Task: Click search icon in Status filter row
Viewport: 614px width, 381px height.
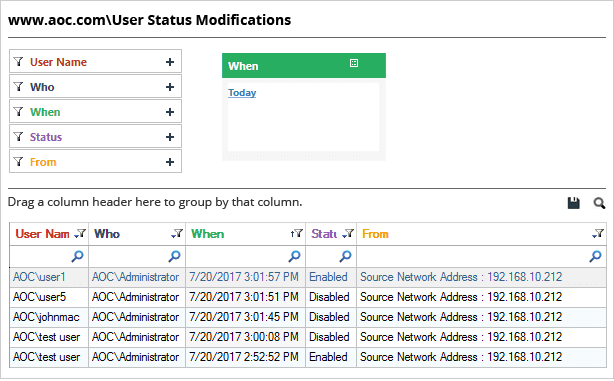Action: [345, 256]
